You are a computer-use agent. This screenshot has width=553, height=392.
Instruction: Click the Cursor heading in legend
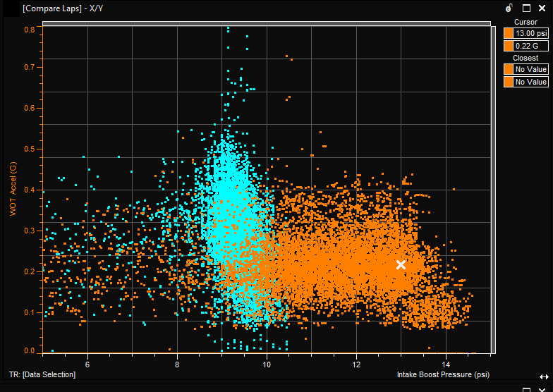(x=525, y=23)
